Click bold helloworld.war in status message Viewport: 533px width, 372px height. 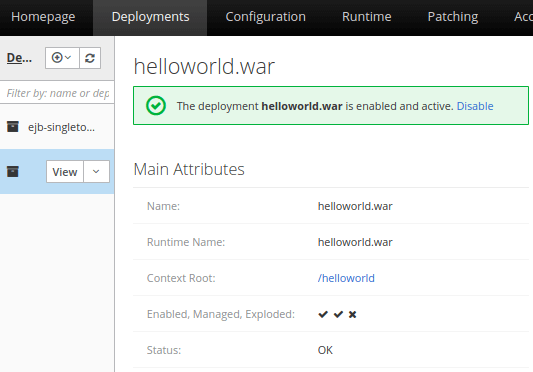click(x=302, y=106)
